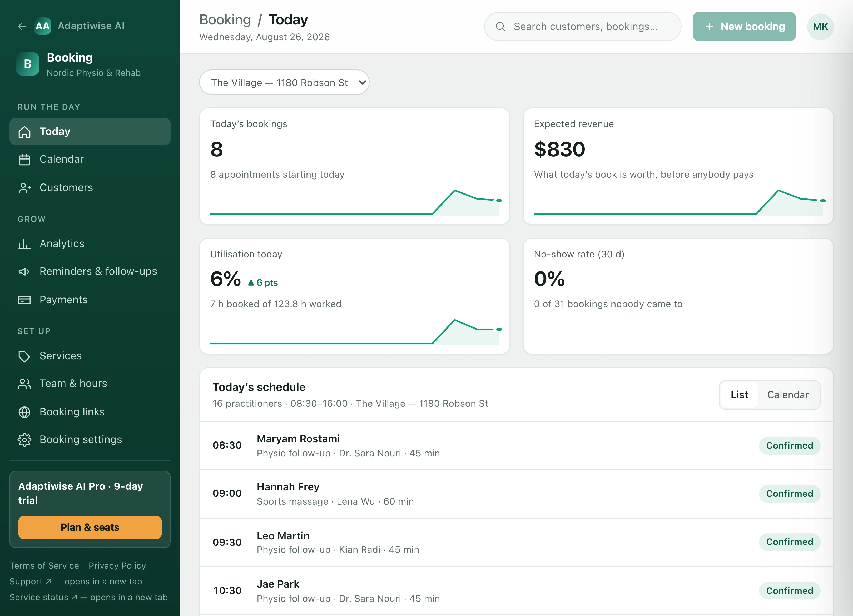Image resolution: width=853 pixels, height=616 pixels.
Task: Switch the schedule to List view
Action: [739, 395]
